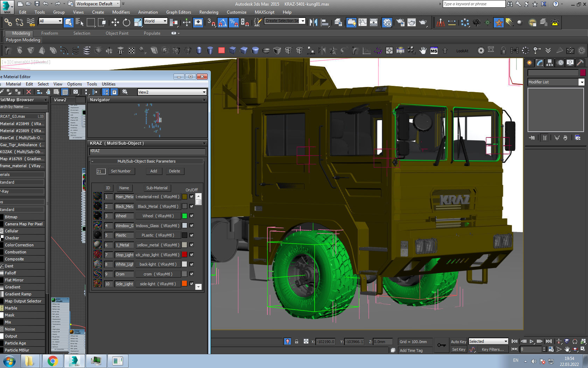Open the Modifiers menu

[x=121, y=12]
